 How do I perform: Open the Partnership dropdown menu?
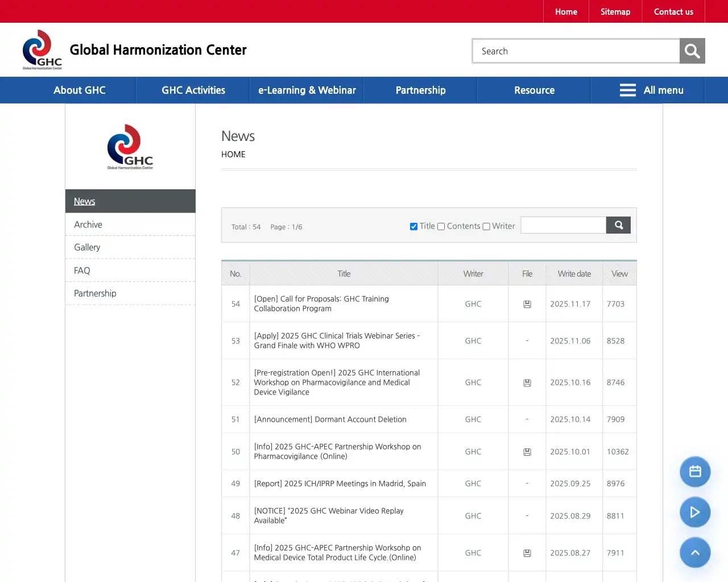coord(420,90)
